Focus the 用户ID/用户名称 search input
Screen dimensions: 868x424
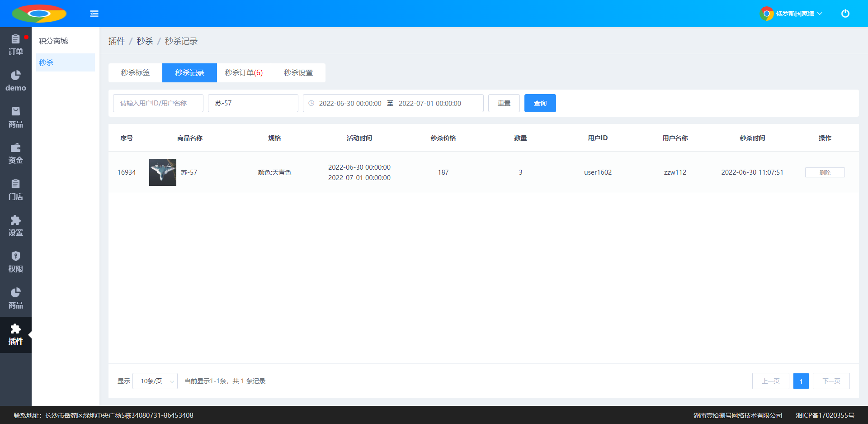pyautogui.click(x=158, y=103)
